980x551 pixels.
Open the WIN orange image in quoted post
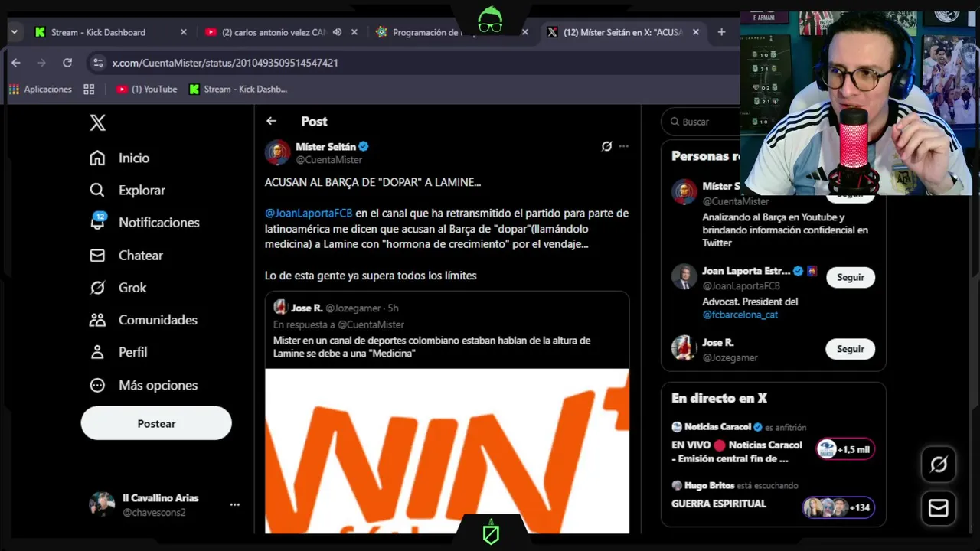(447, 451)
